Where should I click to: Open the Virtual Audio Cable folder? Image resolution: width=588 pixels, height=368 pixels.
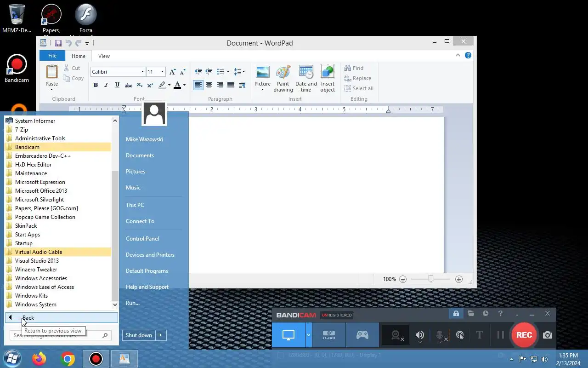click(x=58, y=252)
